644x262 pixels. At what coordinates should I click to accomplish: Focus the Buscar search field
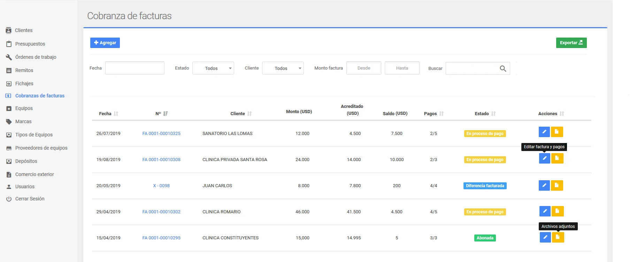pos(478,69)
